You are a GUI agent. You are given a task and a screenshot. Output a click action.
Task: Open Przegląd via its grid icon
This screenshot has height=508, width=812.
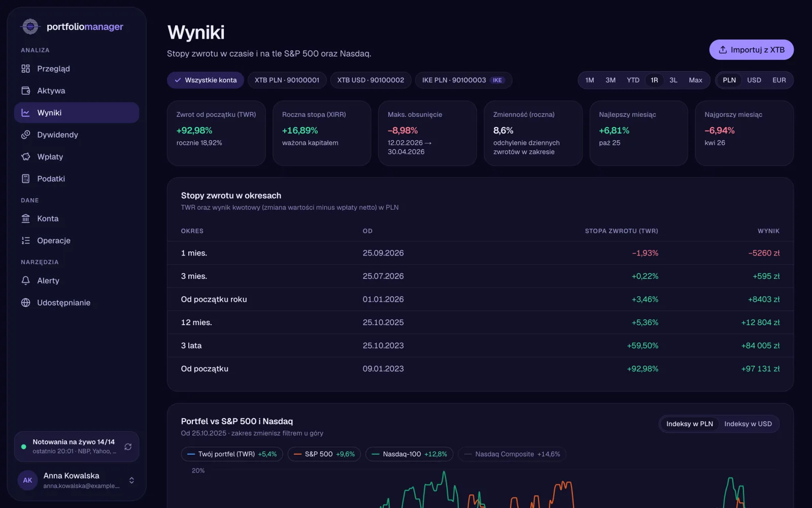26,69
